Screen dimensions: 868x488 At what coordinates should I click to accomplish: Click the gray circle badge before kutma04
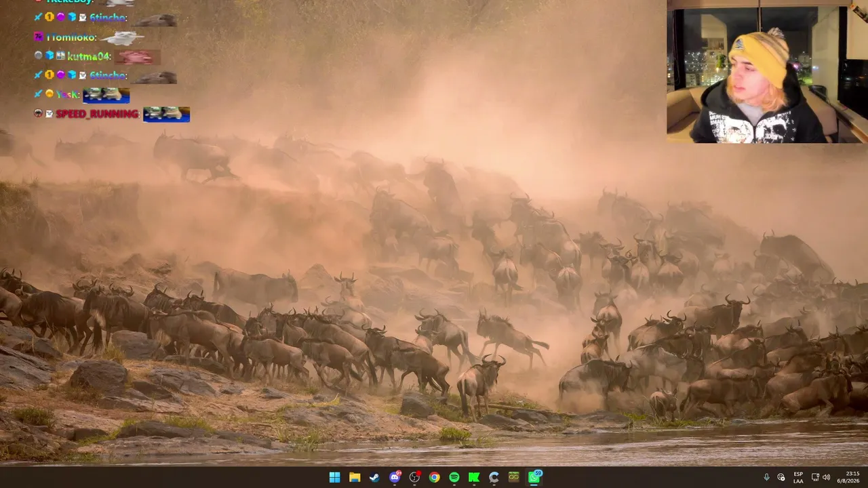[38, 56]
